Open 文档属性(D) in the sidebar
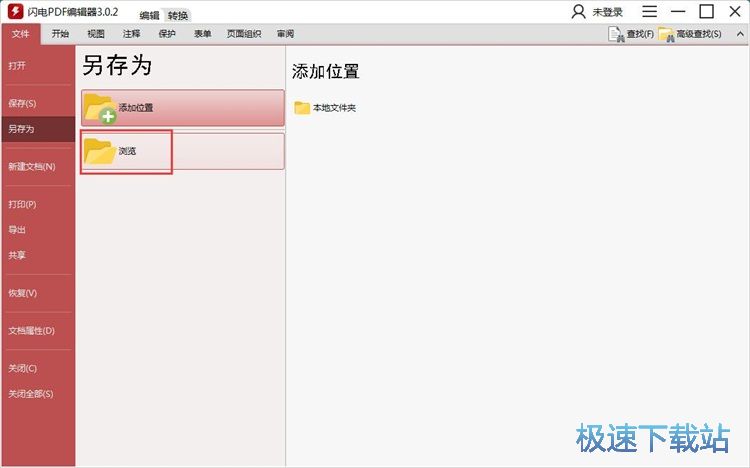Viewport: 750px width, 468px height. (x=38, y=331)
